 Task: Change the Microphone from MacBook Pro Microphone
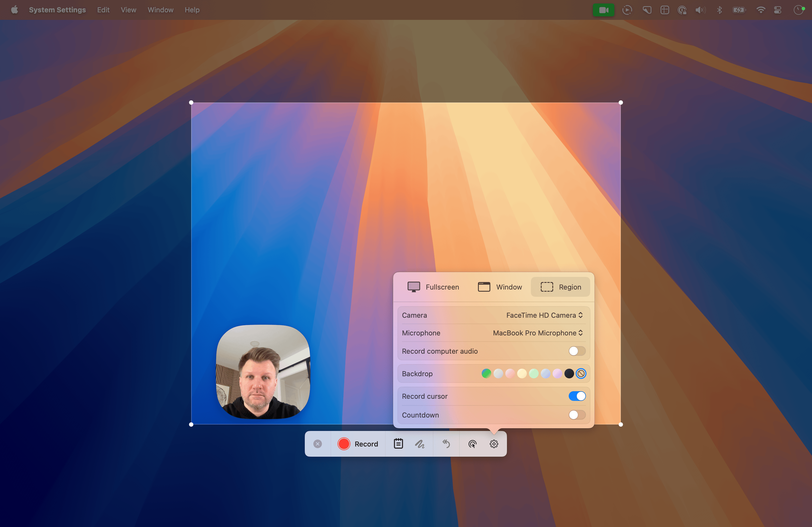(538, 333)
